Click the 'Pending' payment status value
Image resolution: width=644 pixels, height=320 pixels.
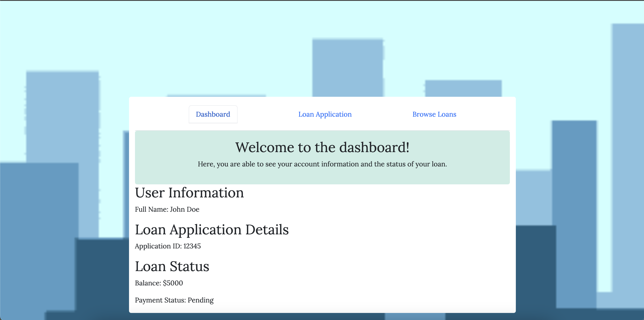click(200, 300)
